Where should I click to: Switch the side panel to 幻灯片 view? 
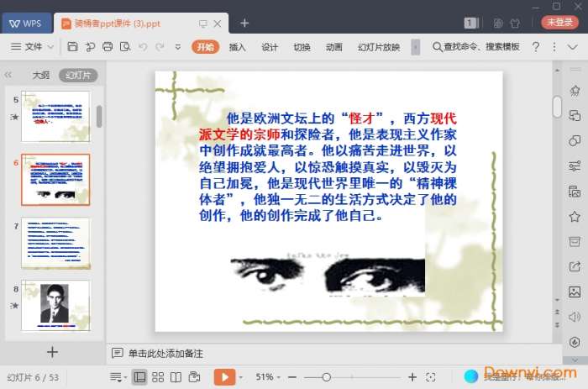pos(78,76)
